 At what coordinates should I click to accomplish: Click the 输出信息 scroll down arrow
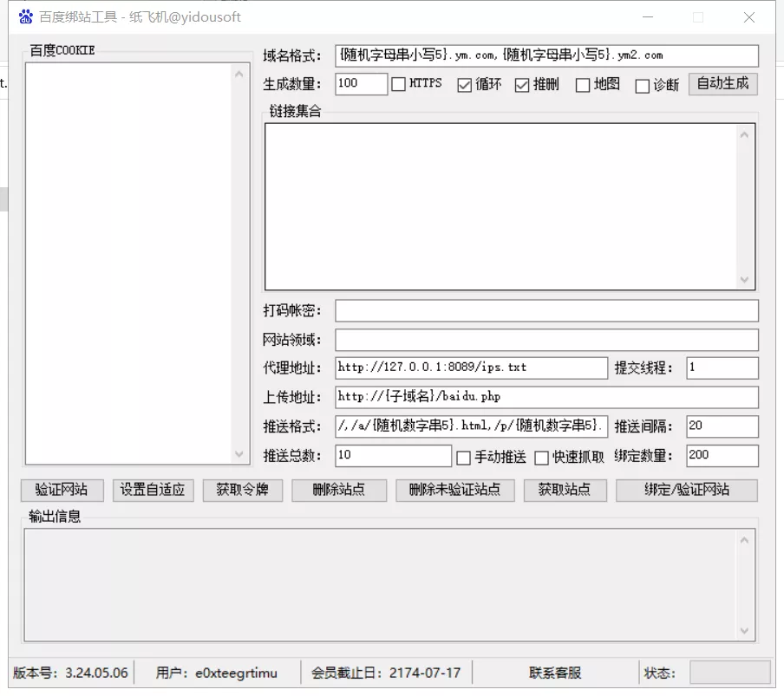(744, 630)
